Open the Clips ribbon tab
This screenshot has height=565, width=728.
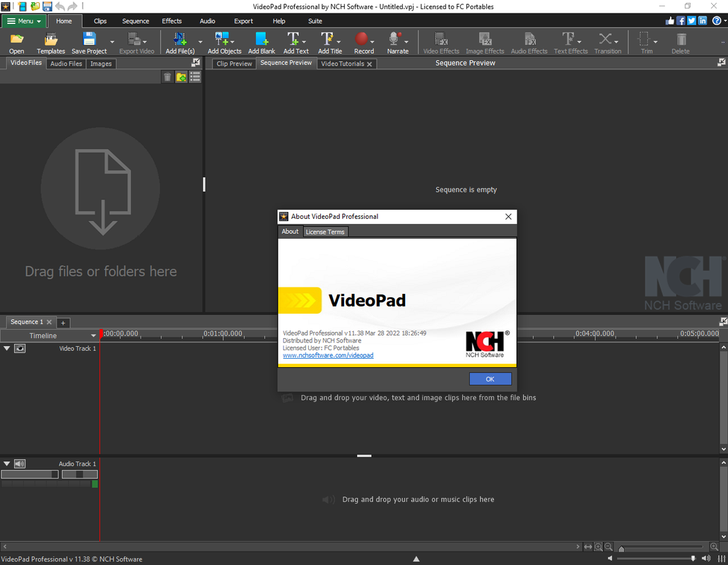pos(100,21)
